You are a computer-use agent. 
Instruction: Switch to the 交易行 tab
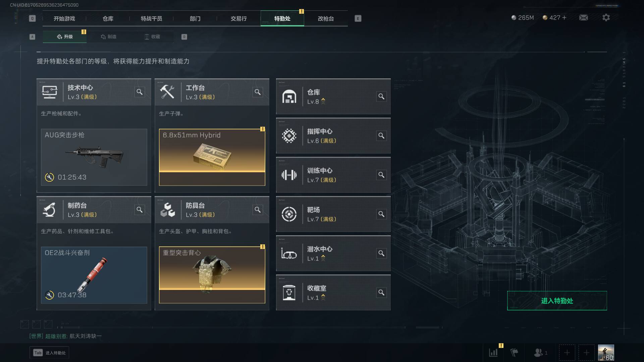pos(238,18)
